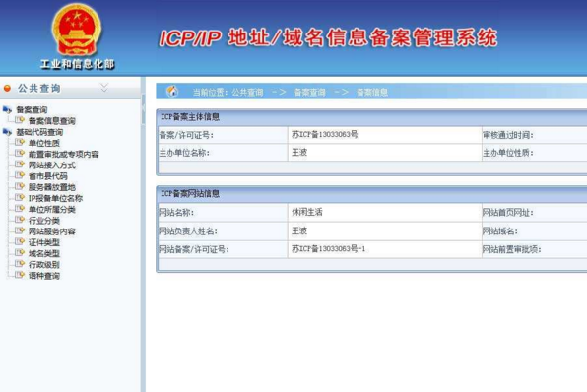Image resolution: width=587 pixels, height=392 pixels.
Task: Click page icon beside 服务器放置地
Action: (x=20, y=186)
